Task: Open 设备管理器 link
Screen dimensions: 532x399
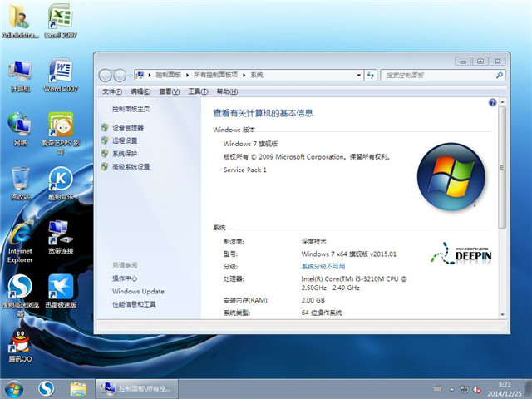Action: click(x=128, y=127)
